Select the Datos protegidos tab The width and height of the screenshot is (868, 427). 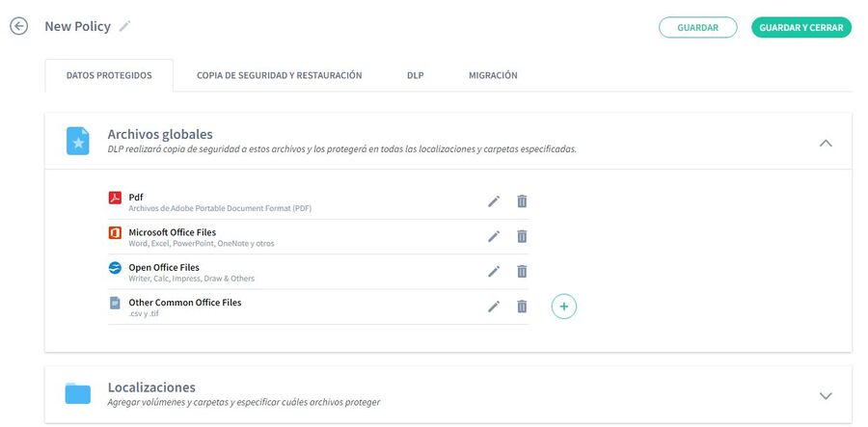click(109, 75)
